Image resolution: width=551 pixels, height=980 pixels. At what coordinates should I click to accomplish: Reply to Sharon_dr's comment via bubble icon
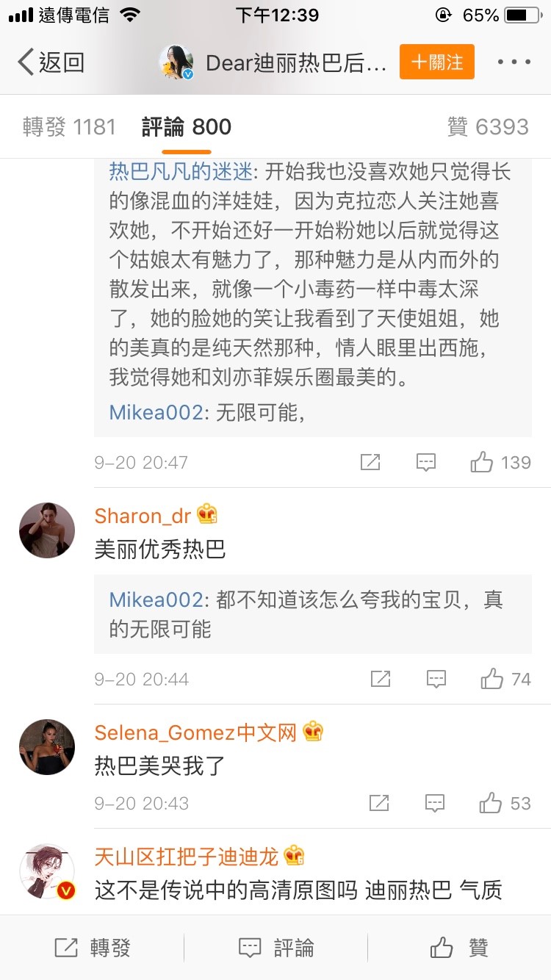pyautogui.click(x=436, y=679)
